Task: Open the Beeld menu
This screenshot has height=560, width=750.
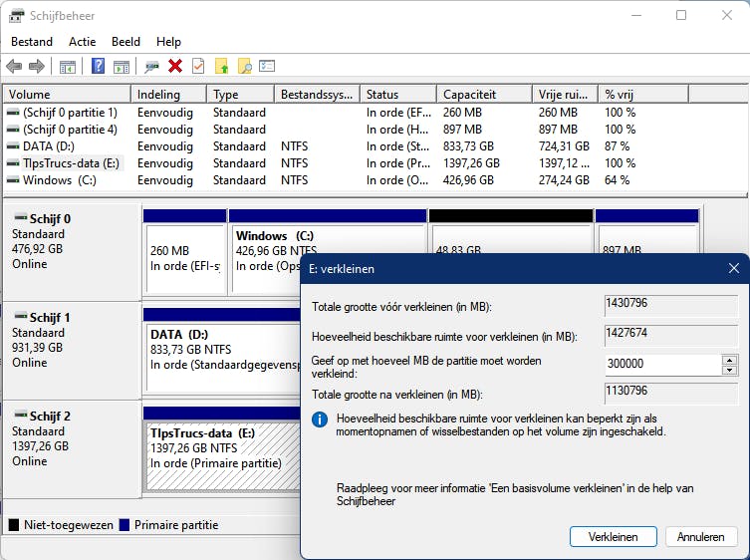Action: click(x=125, y=42)
